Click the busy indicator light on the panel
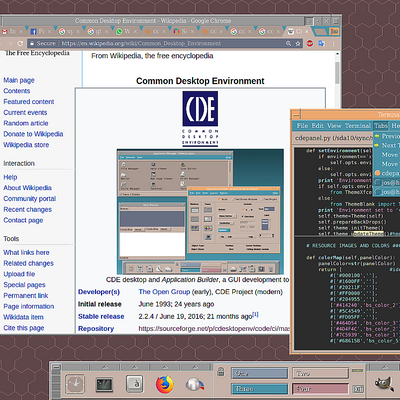The image size is (400, 400). [358, 370]
